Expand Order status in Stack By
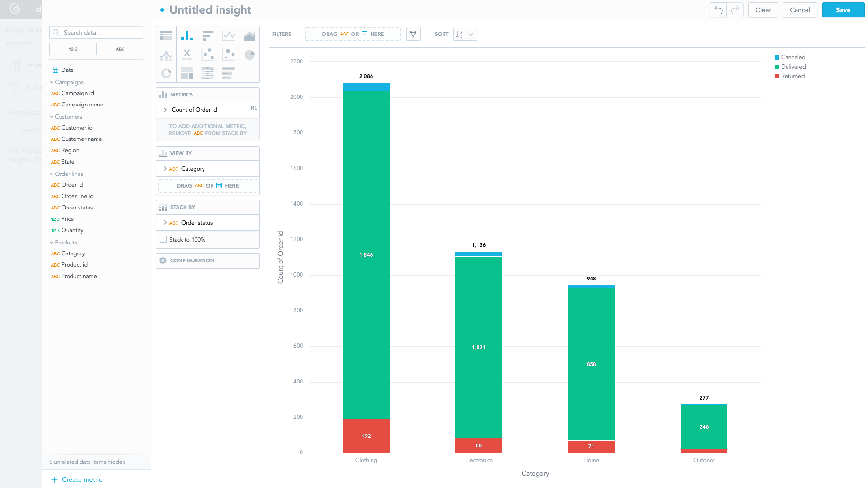The width and height of the screenshot is (868, 488). 165,223
